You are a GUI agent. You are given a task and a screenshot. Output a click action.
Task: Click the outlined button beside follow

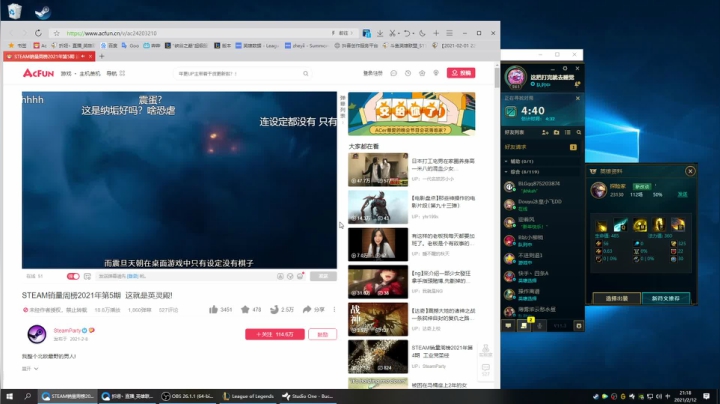click(323, 334)
